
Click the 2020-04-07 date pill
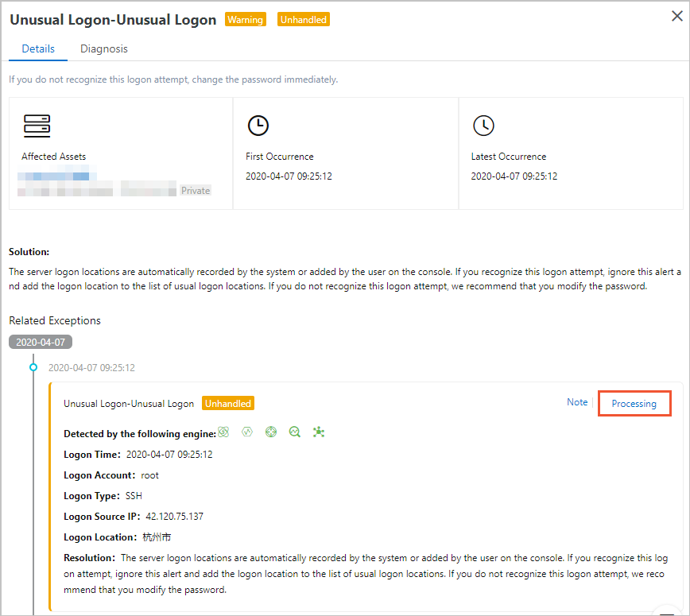41,343
